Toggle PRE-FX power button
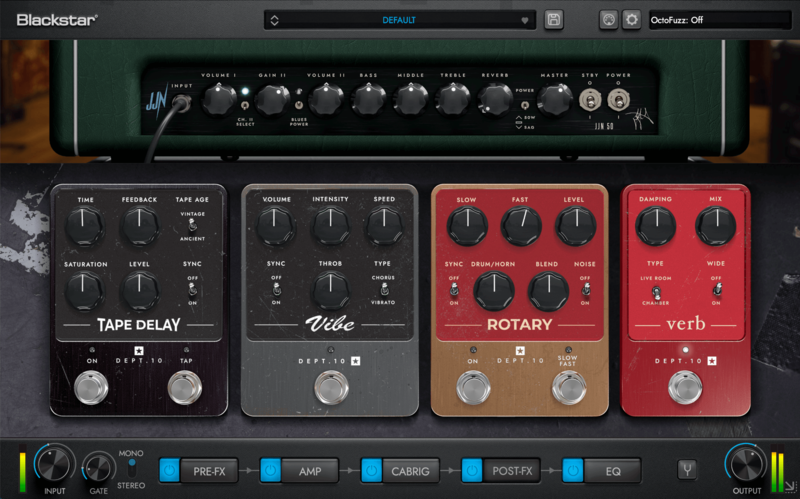The height and width of the screenshot is (499, 800). (x=169, y=470)
